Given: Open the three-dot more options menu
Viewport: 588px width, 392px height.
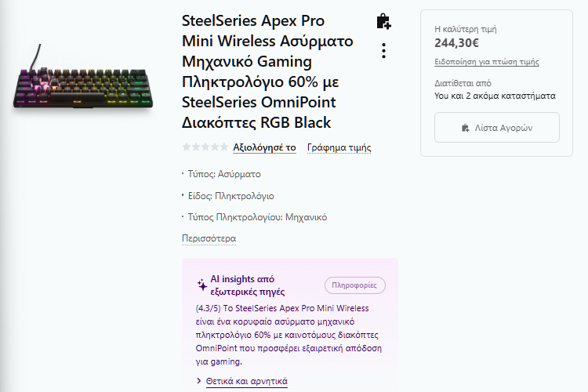Looking at the screenshot, I should 383,51.
